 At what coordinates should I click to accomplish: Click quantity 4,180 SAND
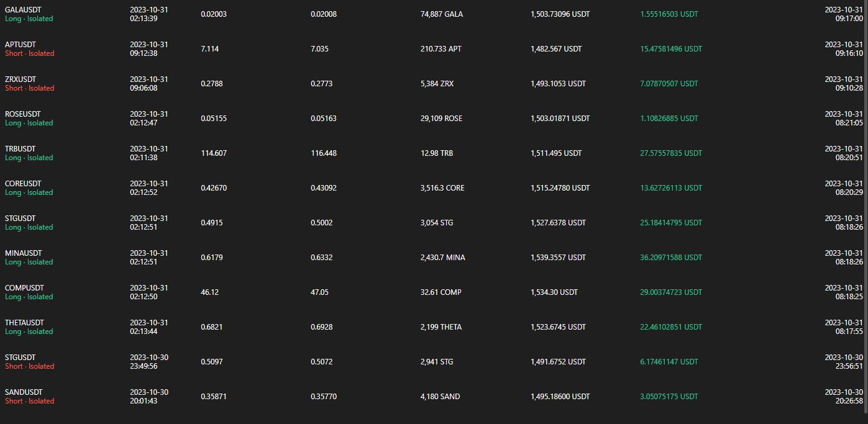pyautogui.click(x=441, y=396)
